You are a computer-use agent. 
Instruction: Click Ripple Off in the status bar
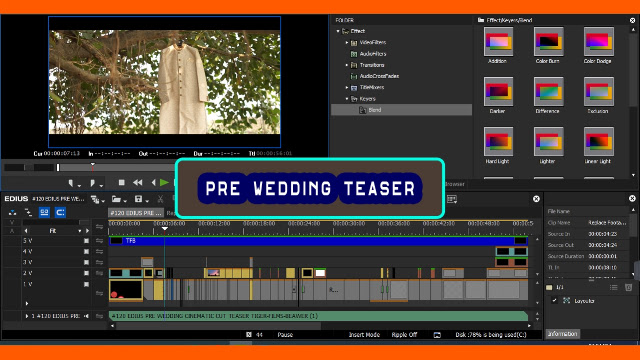click(404, 335)
